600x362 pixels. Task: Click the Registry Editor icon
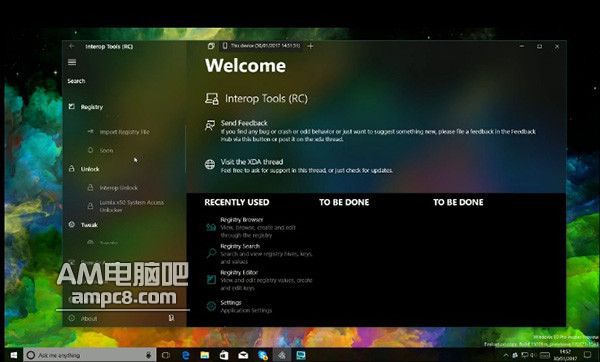211,279
